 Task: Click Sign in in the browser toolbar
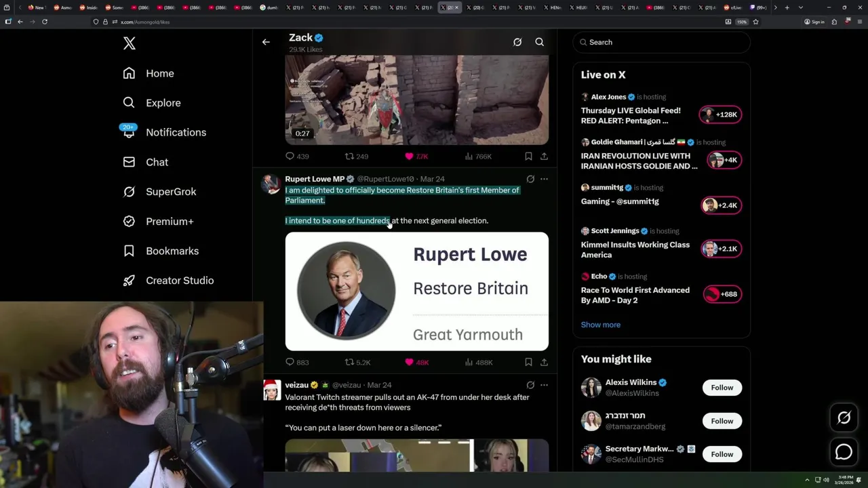[x=814, y=22]
